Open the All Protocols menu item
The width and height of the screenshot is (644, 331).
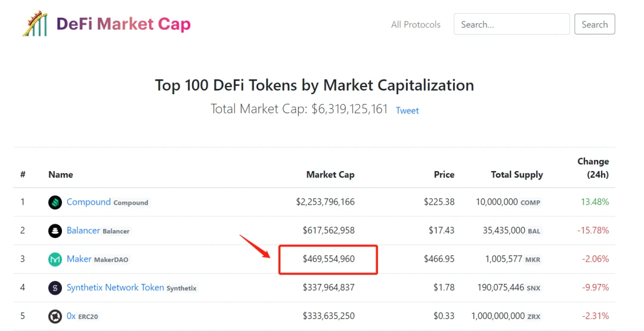coord(416,24)
